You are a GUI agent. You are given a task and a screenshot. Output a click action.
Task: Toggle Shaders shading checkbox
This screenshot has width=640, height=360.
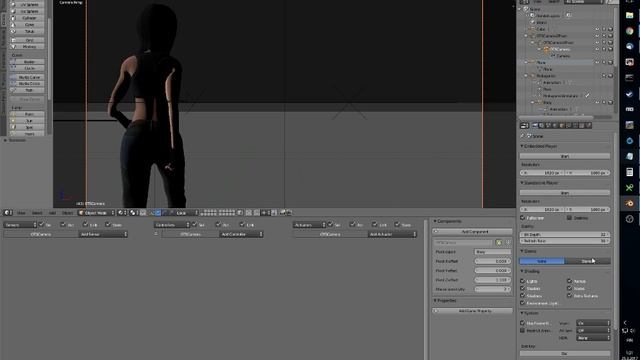522,288
